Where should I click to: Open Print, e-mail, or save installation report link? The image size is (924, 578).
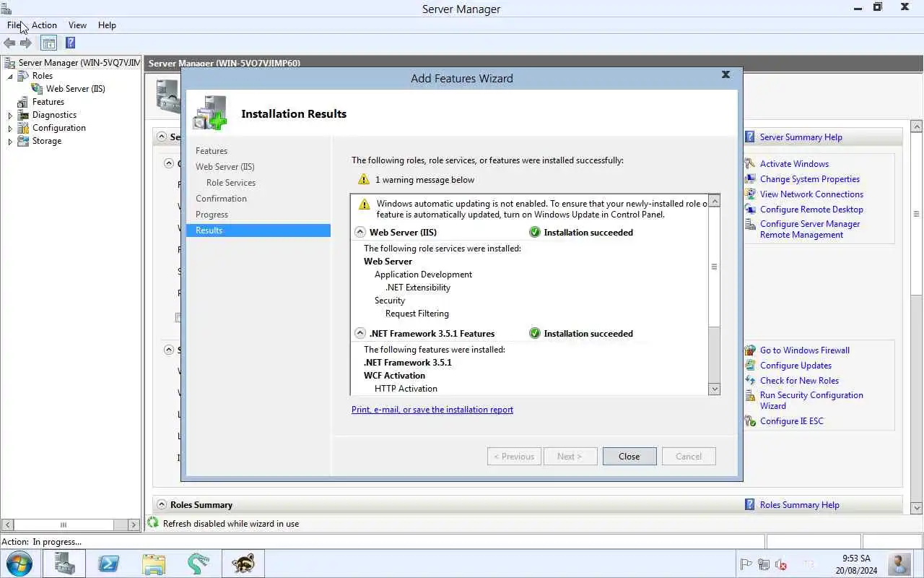[432, 410]
